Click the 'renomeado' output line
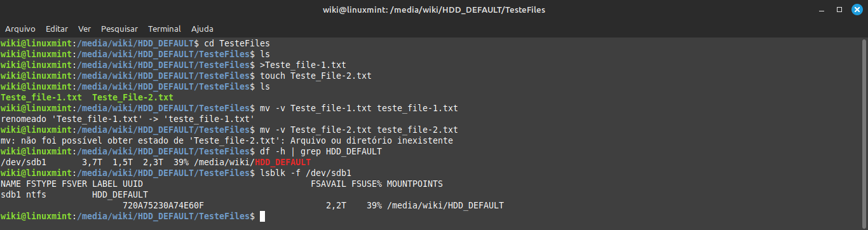868x230 pixels. 128,119
